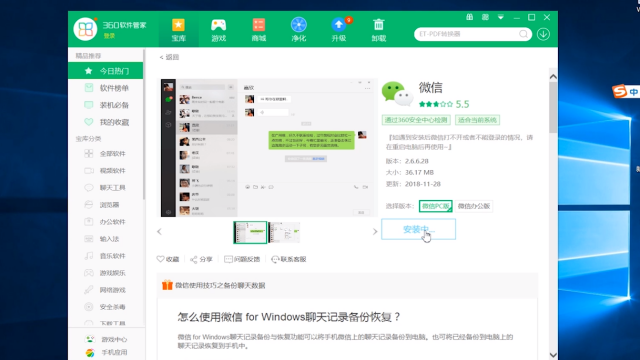Toggle the Sogou 中 language indicator
640x360 pixels.
click(633, 92)
